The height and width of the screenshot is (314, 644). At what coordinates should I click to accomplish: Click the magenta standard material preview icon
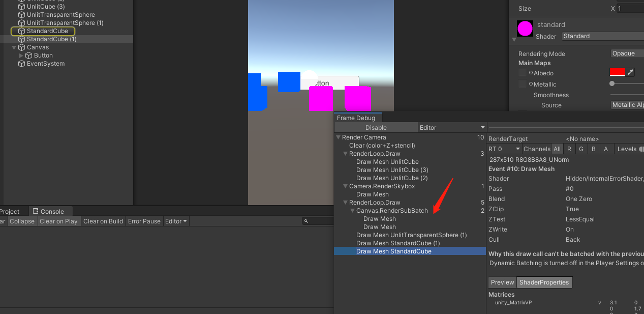(525, 28)
